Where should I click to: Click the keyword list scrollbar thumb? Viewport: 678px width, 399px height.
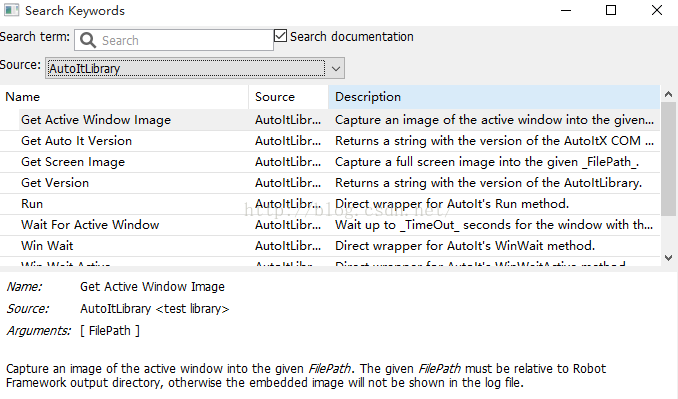pos(668,159)
